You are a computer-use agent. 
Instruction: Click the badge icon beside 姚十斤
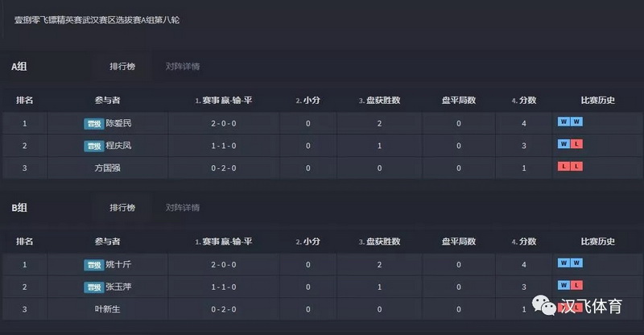pos(94,265)
